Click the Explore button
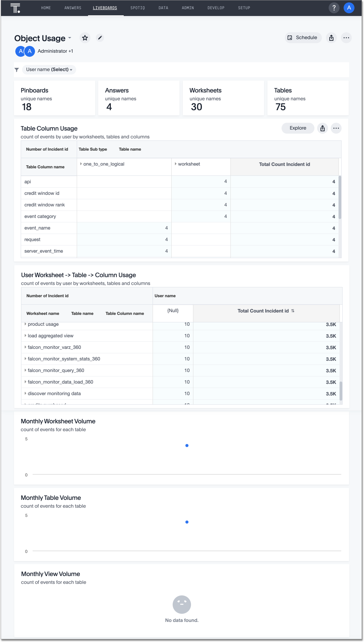Image resolution: width=364 pixels, height=642 pixels. pyautogui.click(x=298, y=128)
